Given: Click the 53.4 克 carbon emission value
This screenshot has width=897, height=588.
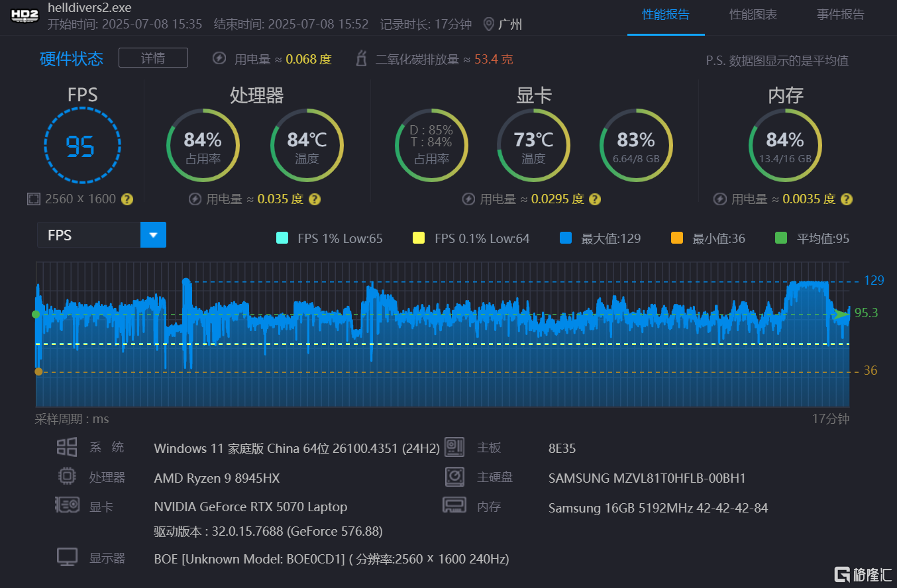Looking at the screenshot, I should tap(494, 60).
